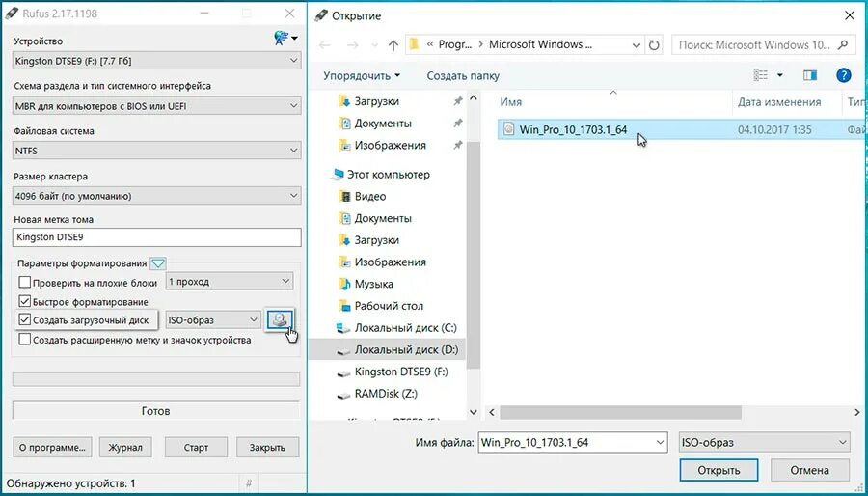The width and height of the screenshot is (868, 496).
Task: Toggle the preview pane icon
Action: [x=810, y=75]
